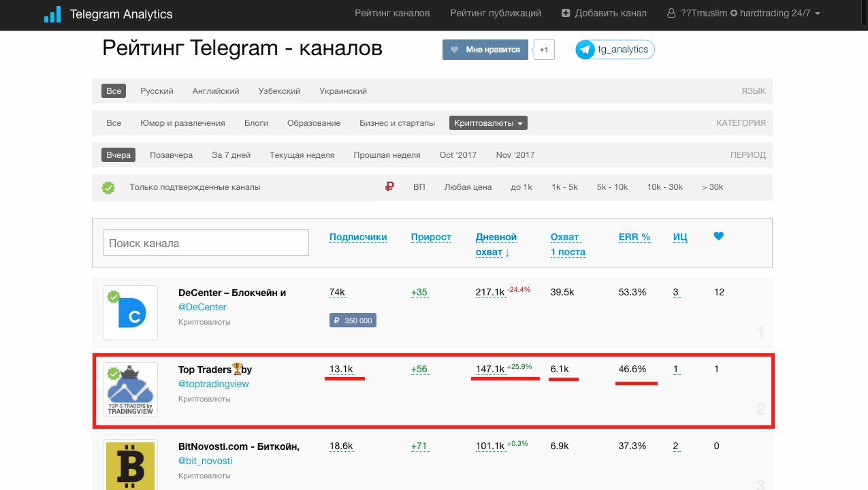Screen dimensions: 868x490
Task: Click the 350 000 ruble price badge
Action: tap(353, 320)
